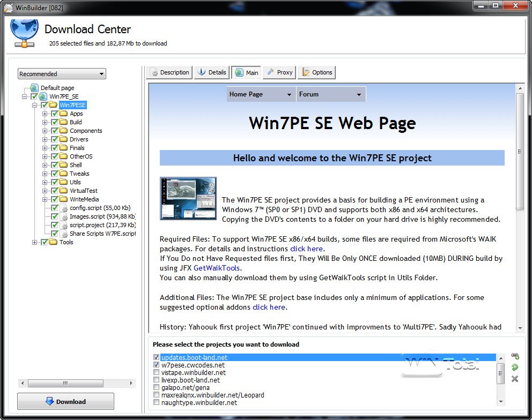Check naughtype.winbuilder.net project
Image resolution: width=532 pixels, height=420 pixels.
click(156, 402)
